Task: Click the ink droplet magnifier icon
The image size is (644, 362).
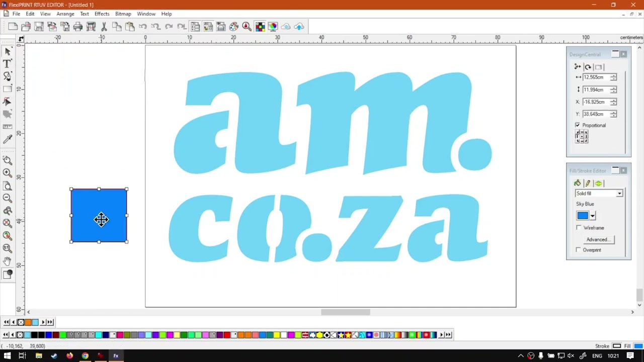Action: click(247, 27)
